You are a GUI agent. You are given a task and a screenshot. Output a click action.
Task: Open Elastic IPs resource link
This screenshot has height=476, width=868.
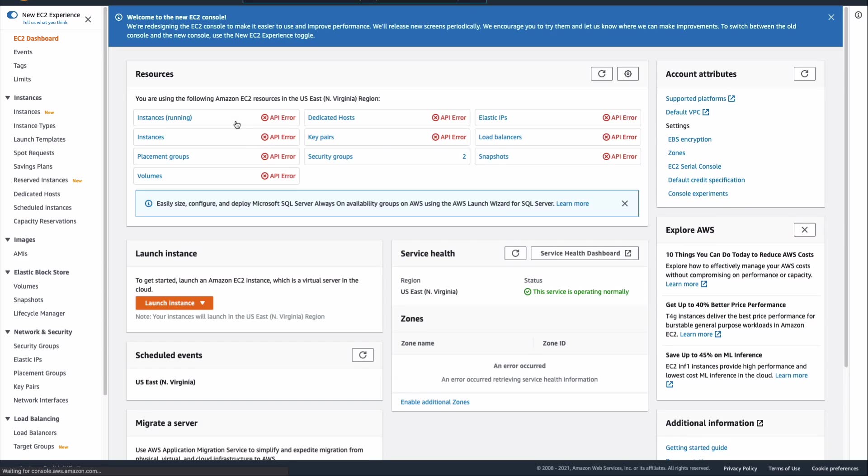click(493, 118)
